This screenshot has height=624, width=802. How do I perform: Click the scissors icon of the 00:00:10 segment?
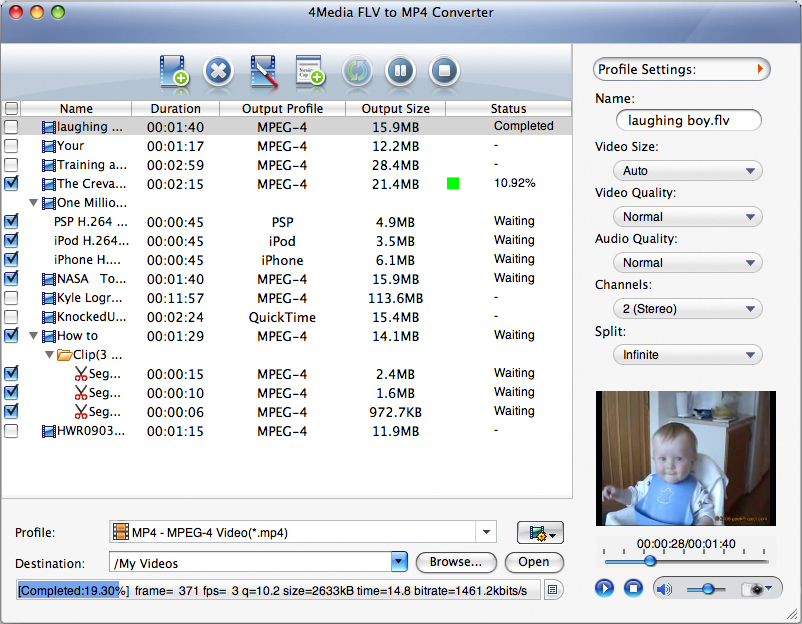[81, 393]
